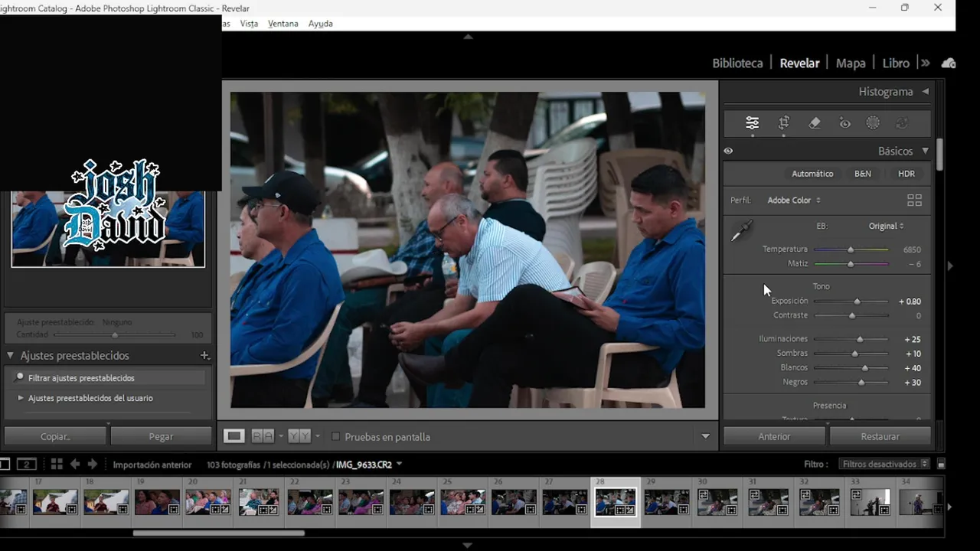
Task: Show more modules with double-chevron icon
Action: (925, 63)
